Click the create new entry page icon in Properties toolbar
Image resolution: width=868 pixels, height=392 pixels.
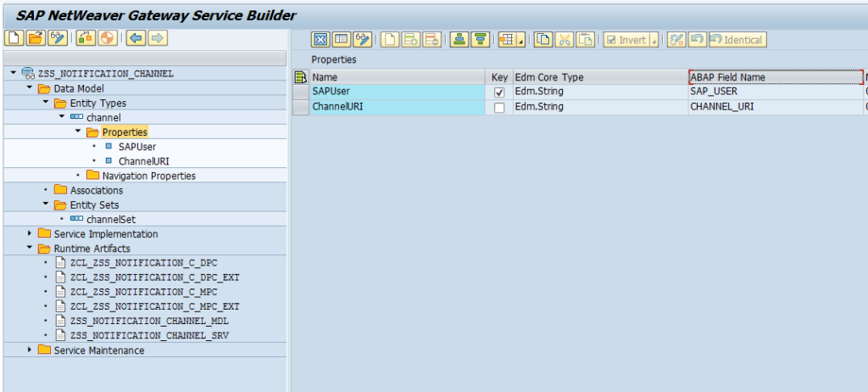point(390,39)
